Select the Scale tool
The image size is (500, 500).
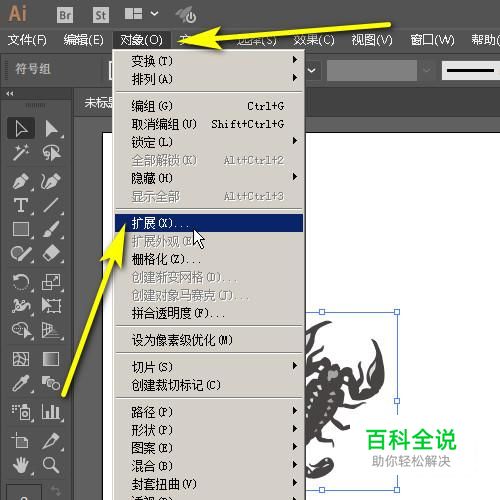click(51, 282)
